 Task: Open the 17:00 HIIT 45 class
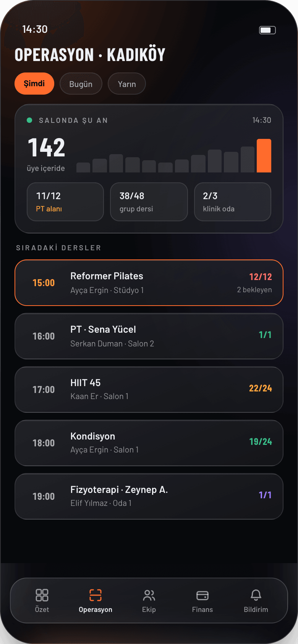[149, 390]
